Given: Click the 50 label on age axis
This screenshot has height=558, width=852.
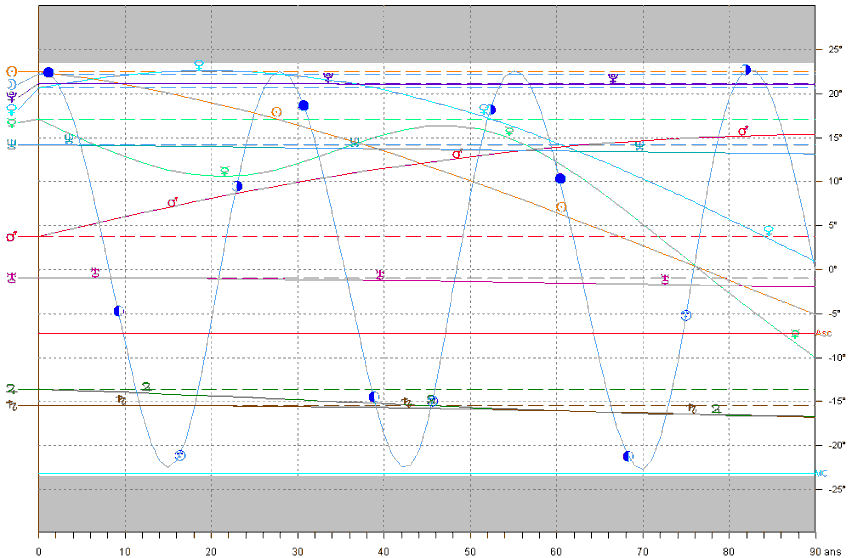Looking at the screenshot, I should (470, 551).
